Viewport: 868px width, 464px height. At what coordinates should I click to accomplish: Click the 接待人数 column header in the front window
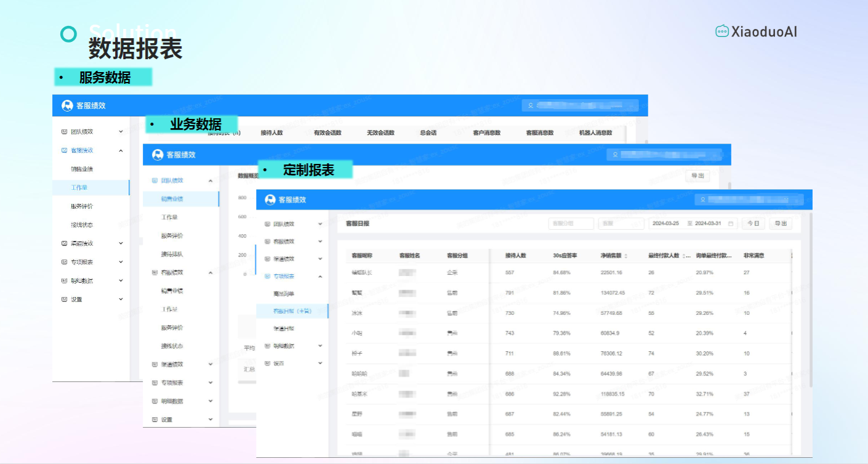515,256
